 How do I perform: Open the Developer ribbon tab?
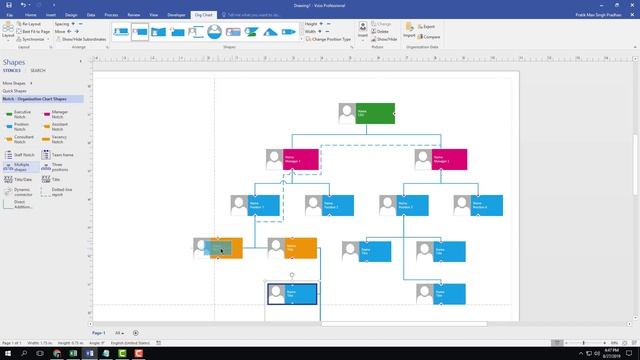[176, 15]
